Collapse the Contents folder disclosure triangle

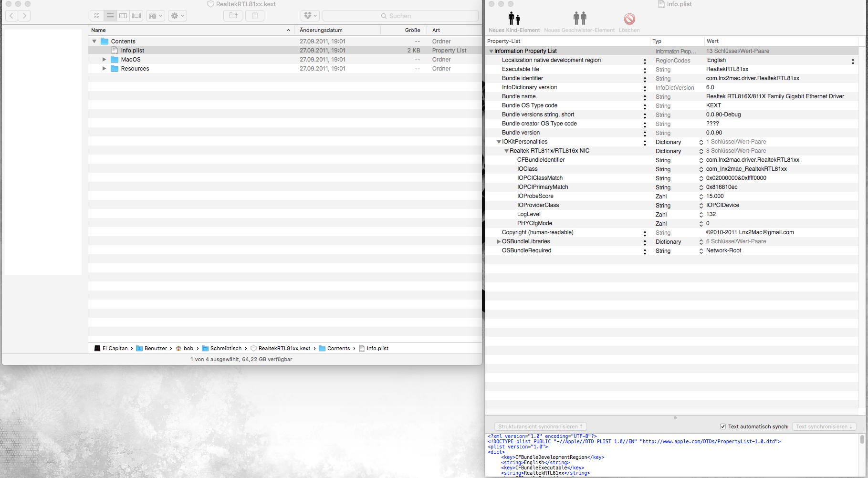94,42
